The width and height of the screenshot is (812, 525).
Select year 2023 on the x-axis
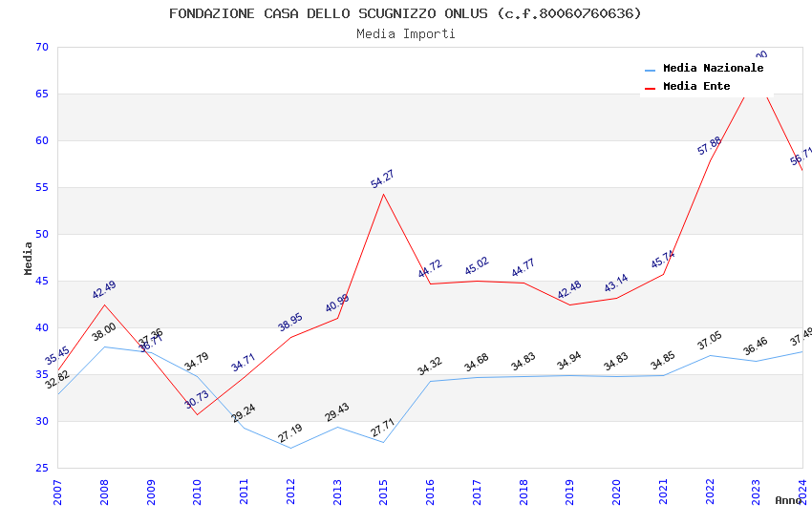tap(756, 492)
